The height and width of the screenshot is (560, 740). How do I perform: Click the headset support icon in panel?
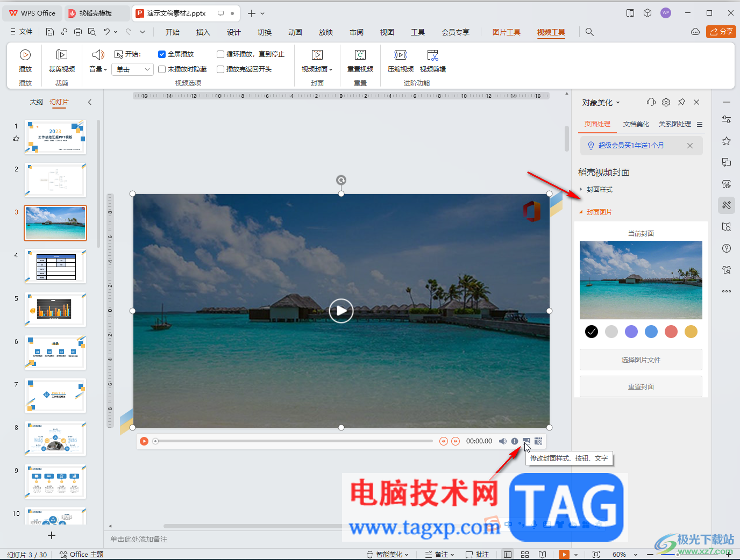[651, 102]
